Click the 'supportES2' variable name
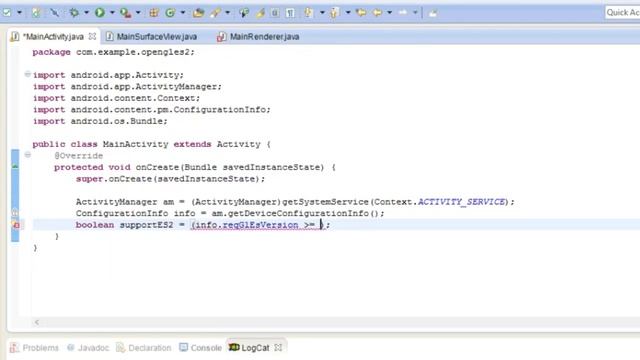Viewport: 640px width, 360px height. pyautogui.click(x=146, y=225)
